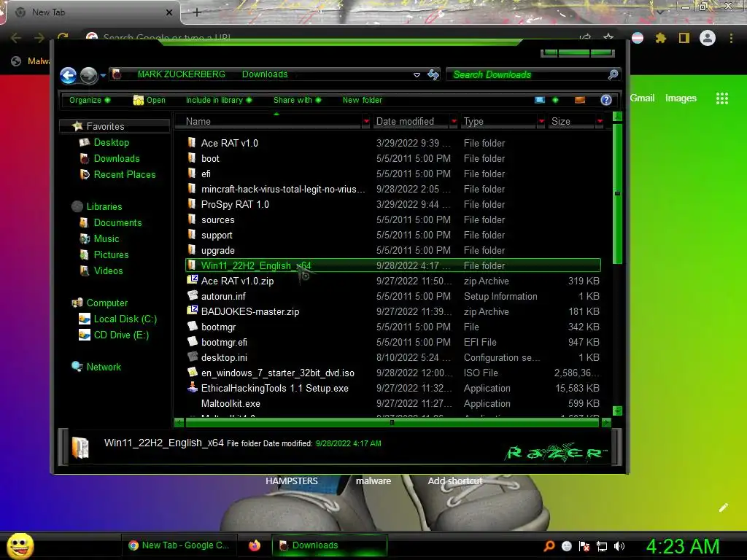The image size is (747, 560).
Task: Open Size column filter dropdown
Action: point(600,122)
